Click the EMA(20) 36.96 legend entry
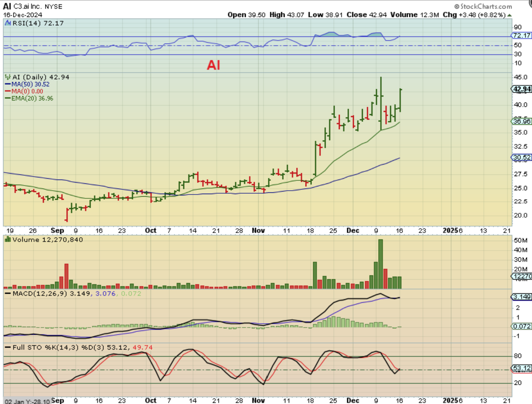Viewport: 532px width, 404px height. click(32, 98)
